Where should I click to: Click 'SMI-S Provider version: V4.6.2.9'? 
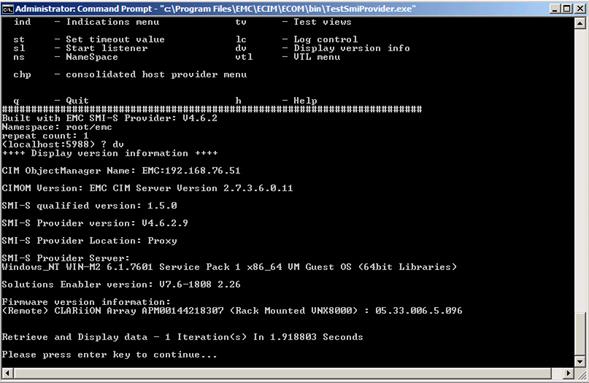point(95,223)
